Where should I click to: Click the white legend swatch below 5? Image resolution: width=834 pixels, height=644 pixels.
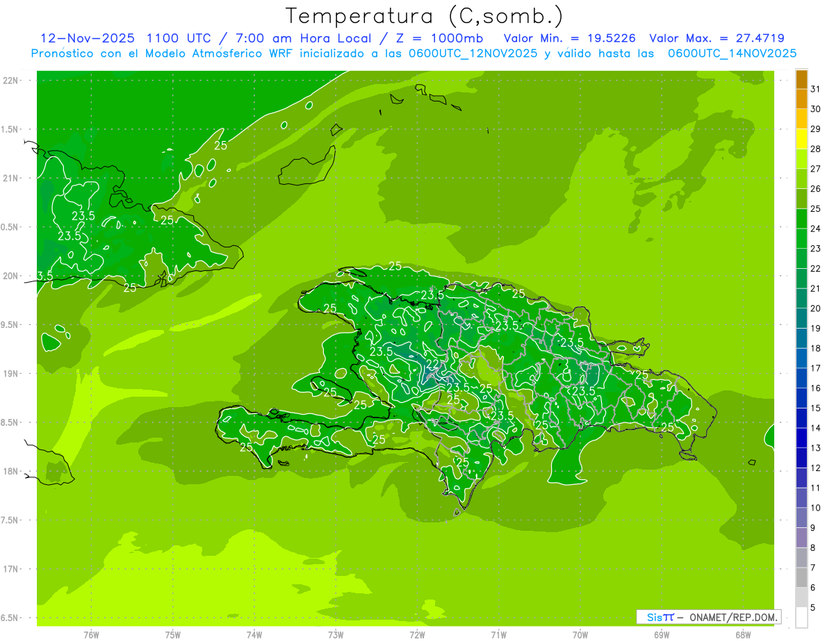click(801, 618)
